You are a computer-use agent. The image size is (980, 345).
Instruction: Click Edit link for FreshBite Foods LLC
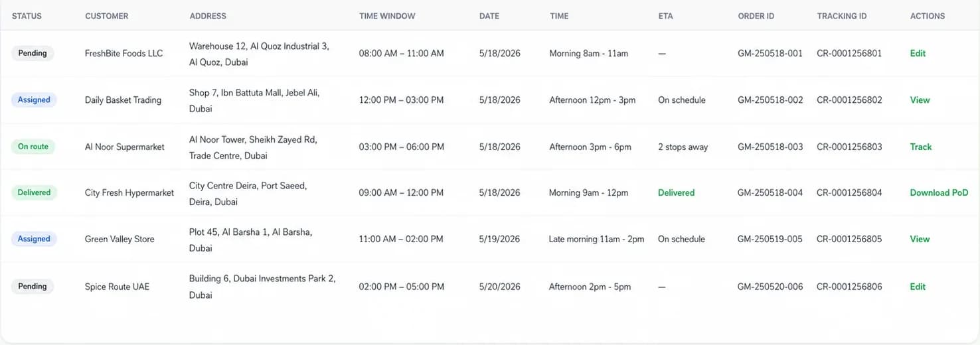(918, 53)
